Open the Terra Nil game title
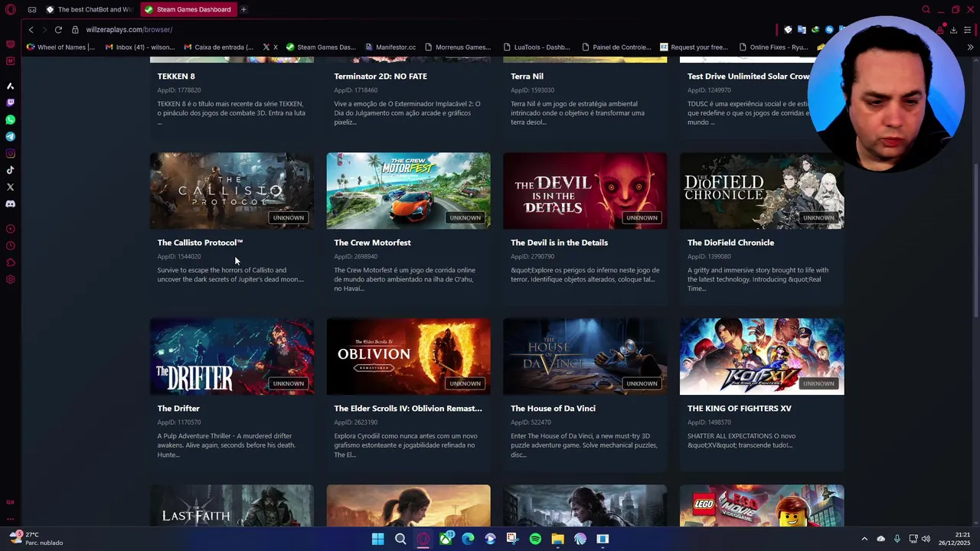The image size is (980, 551). tap(527, 77)
